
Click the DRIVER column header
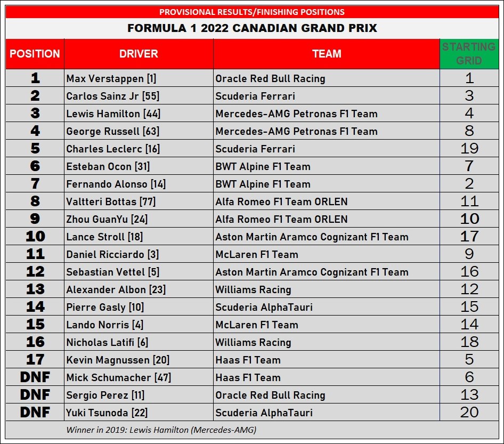pos(139,54)
